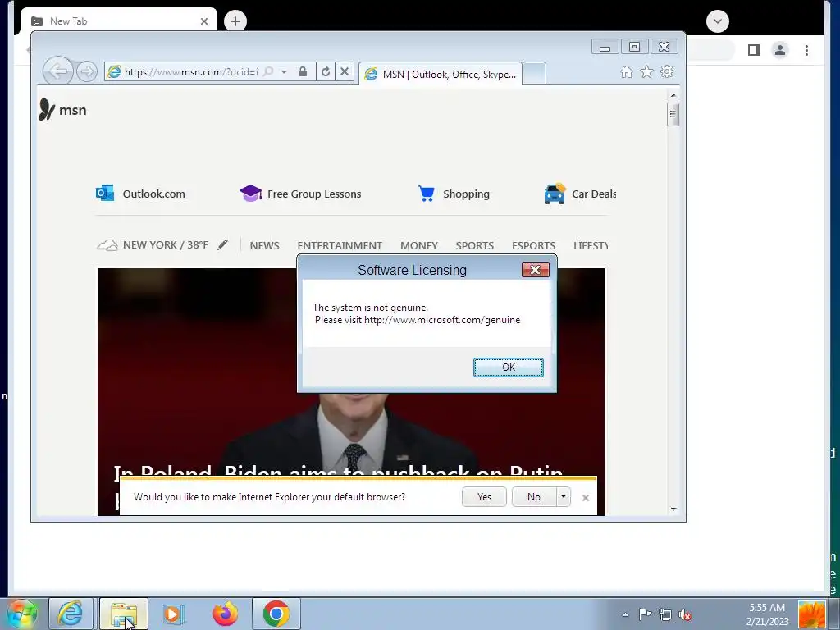The height and width of the screenshot is (630, 840).
Task: Stop loading the page
Action: coord(345,72)
